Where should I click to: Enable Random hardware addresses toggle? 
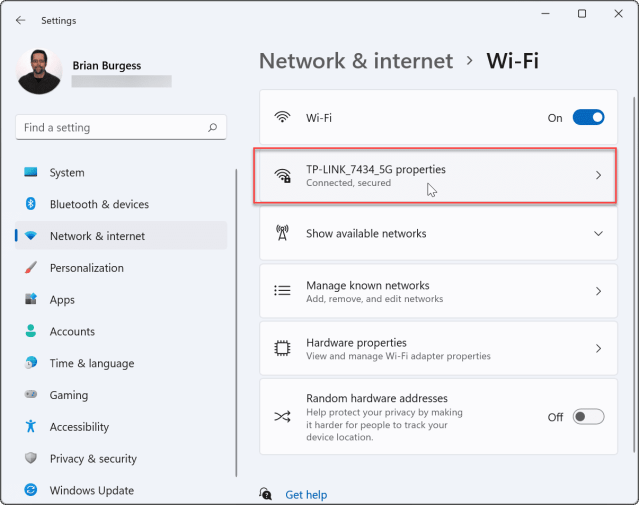(x=588, y=417)
